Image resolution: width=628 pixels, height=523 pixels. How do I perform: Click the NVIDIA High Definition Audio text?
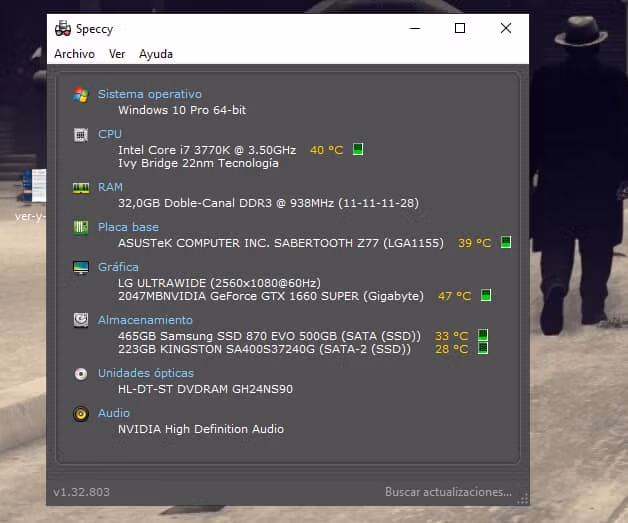tap(201, 429)
